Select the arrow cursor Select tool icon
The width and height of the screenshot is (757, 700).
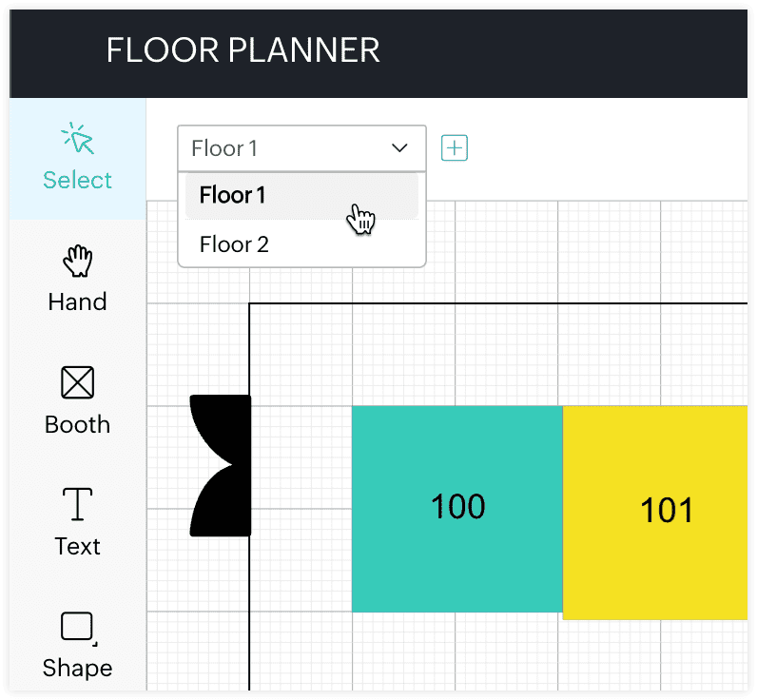pyautogui.click(x=78, y=140)
